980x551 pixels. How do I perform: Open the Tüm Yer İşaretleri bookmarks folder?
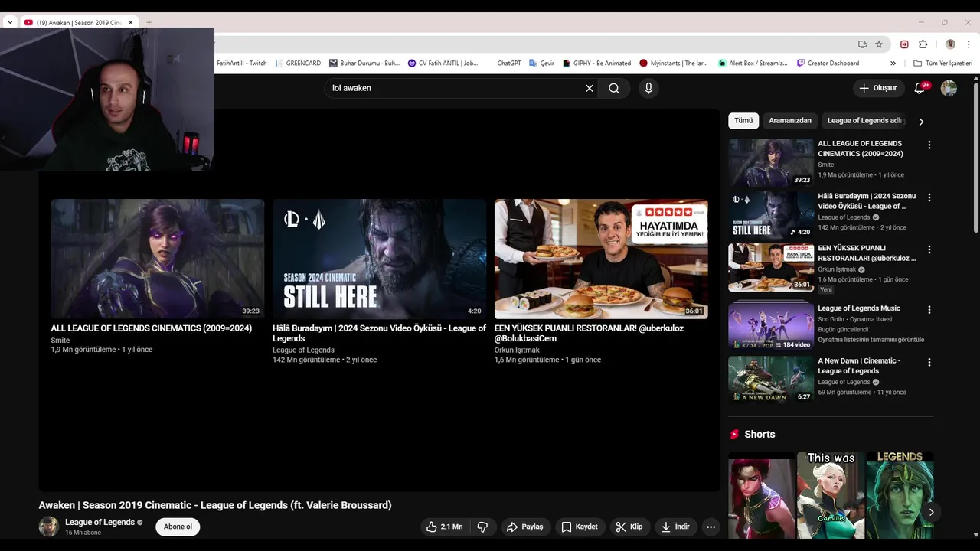(942, 64)
